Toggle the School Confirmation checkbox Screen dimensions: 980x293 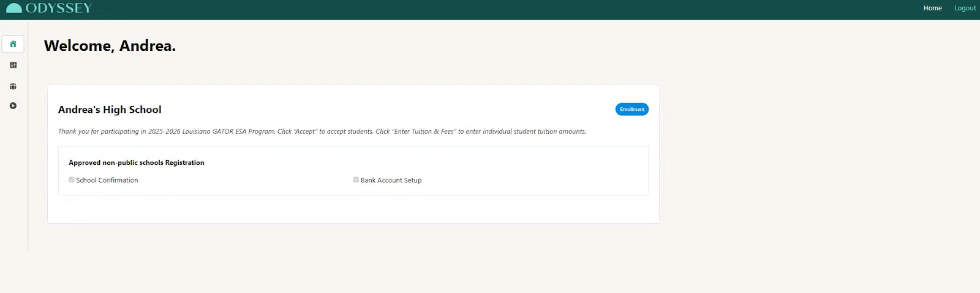pos(72,180)
